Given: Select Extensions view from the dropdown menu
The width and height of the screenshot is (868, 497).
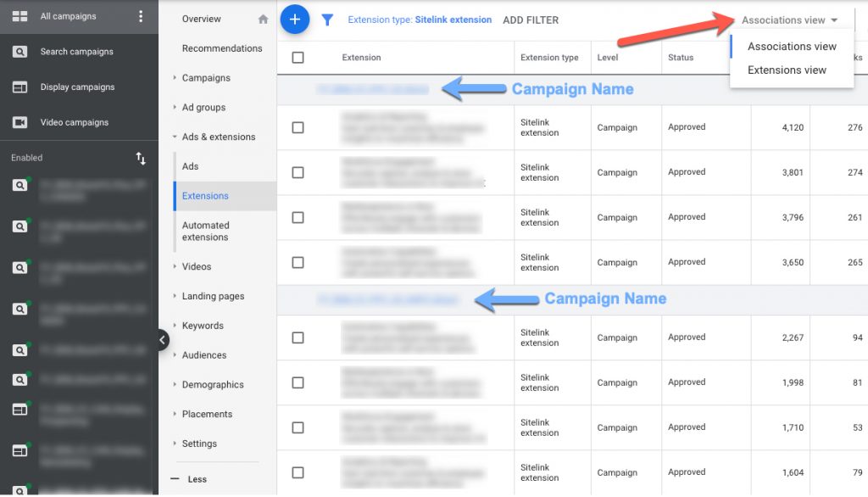Looking at the screenshot, I should click(x=787, y=70).
